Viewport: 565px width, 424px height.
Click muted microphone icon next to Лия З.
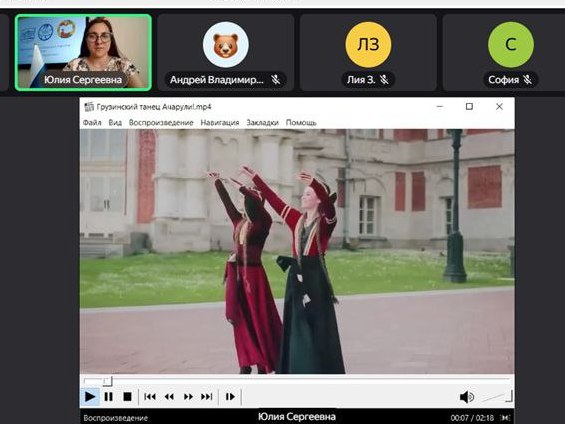384,80
